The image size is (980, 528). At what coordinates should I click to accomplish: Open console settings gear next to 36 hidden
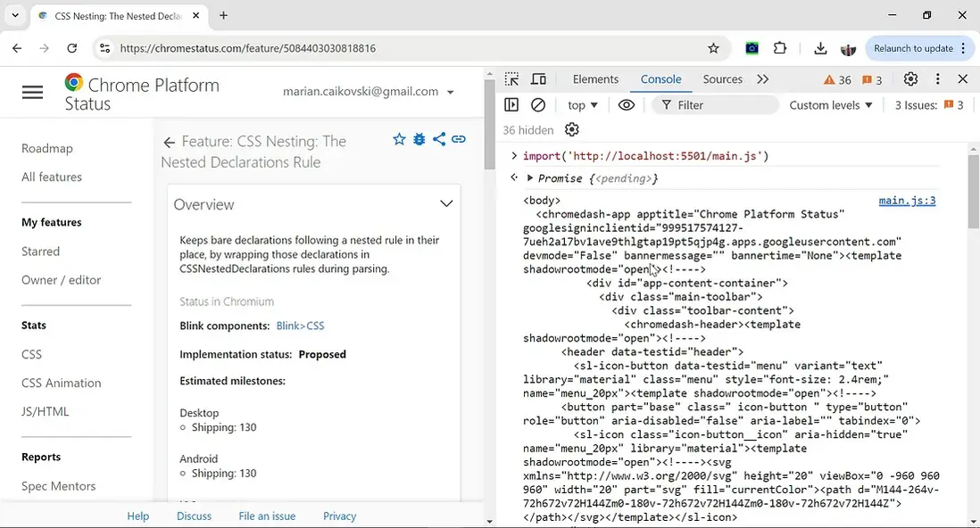tap(572, 129)
